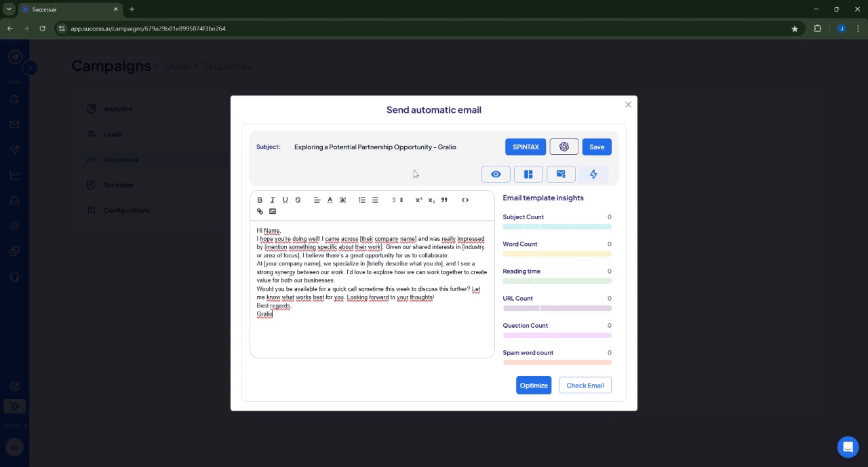
Task: Click the Subject input field
Action: click(x=397, y=147)
